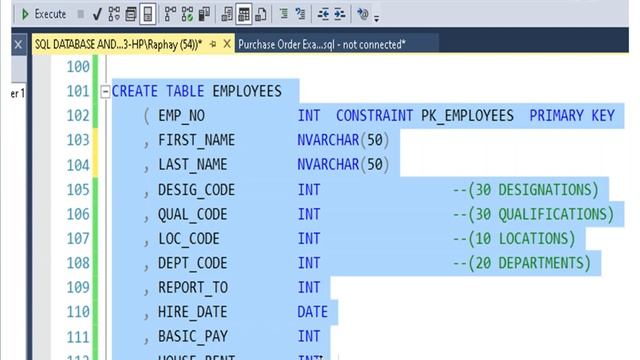The height and width of the screenshot is (360, 640).
Task: Toggle Include Live Query Statistics
Action: 187,14
